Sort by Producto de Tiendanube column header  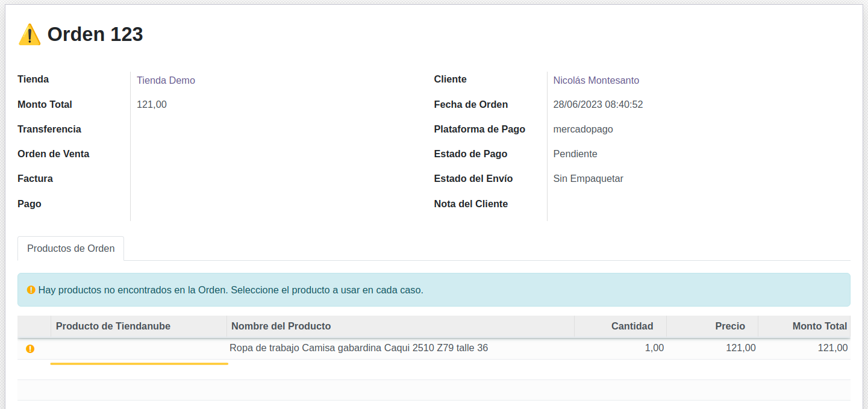click(x=113, y=326)
